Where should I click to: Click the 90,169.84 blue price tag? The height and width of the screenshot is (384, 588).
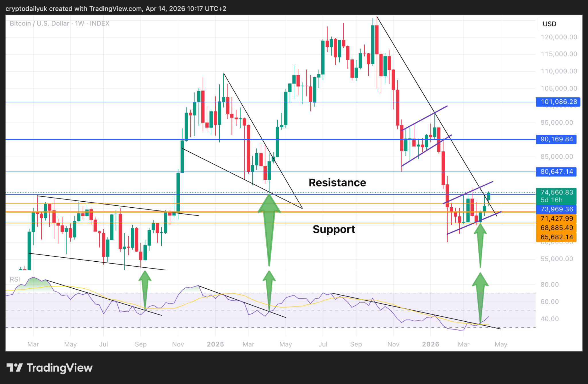point(556,139)
